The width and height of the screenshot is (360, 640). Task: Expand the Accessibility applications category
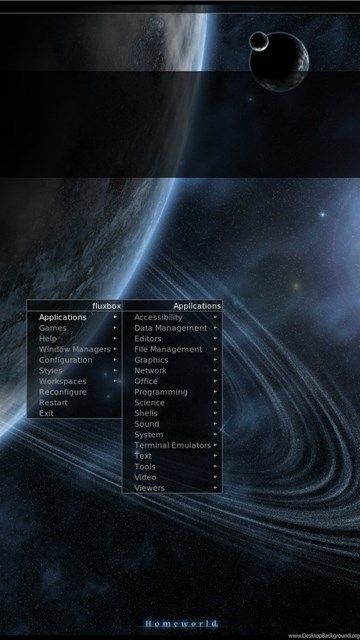click(x=172, y=317)
